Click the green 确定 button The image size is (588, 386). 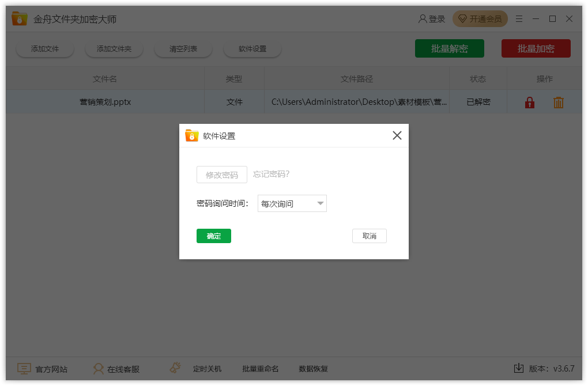point(214,236)
